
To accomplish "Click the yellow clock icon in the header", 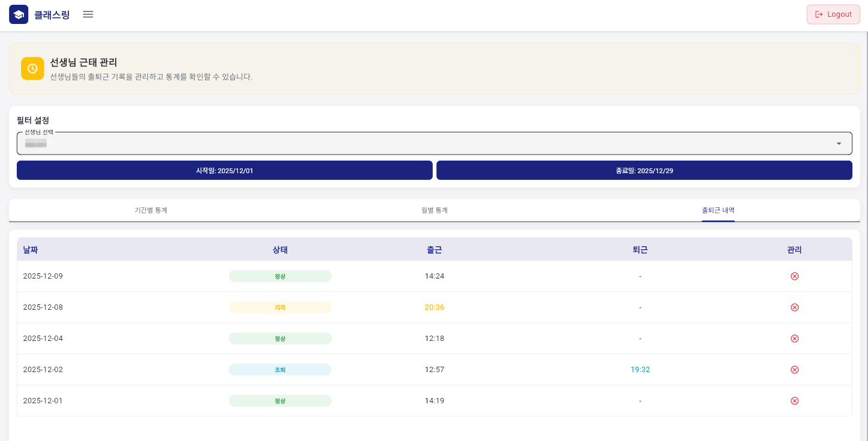I will [x=32, y=68].
